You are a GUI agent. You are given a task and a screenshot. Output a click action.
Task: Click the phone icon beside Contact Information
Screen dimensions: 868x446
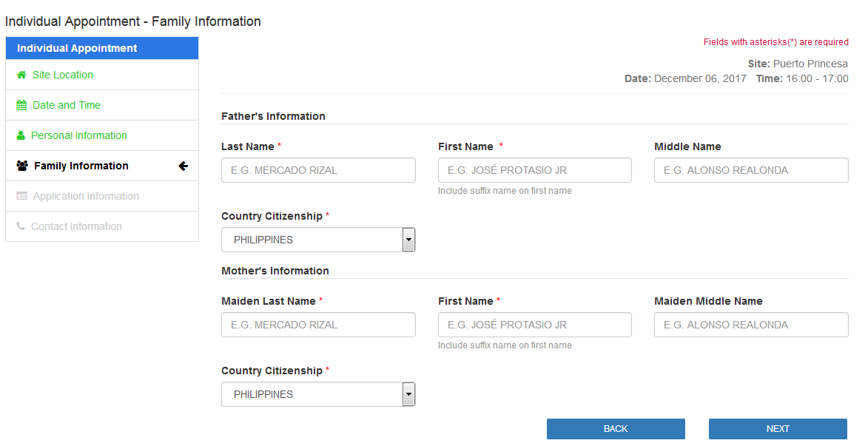[21, 226]
